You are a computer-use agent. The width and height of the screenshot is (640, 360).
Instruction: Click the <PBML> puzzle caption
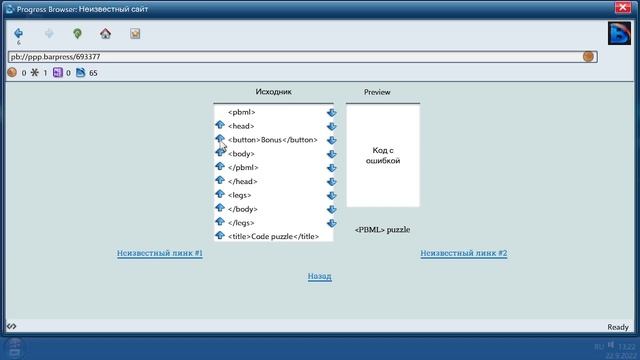point(382,230)
